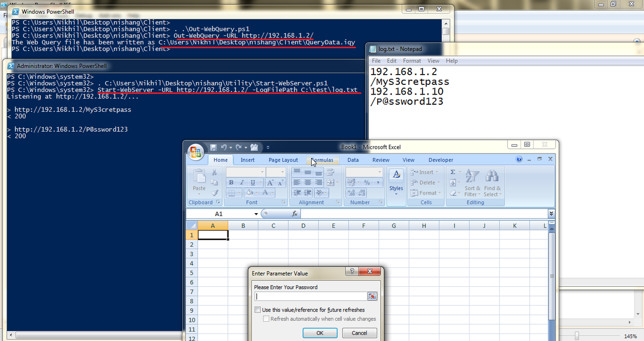Click the Decrease Indent icon
Screen dimensions: 644x341
(x=297, y=193)
